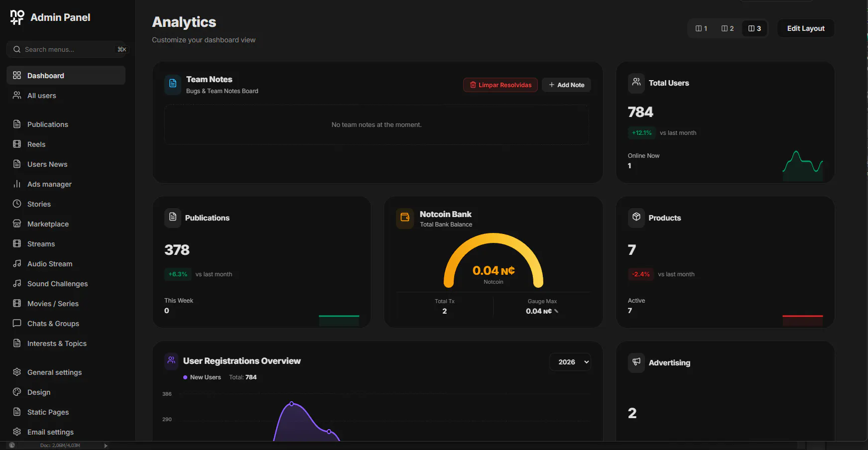The width and height of the screenshot is (868, 450).
Task: Click the 'Total: 784' registrations label
Action: (243, 377)
